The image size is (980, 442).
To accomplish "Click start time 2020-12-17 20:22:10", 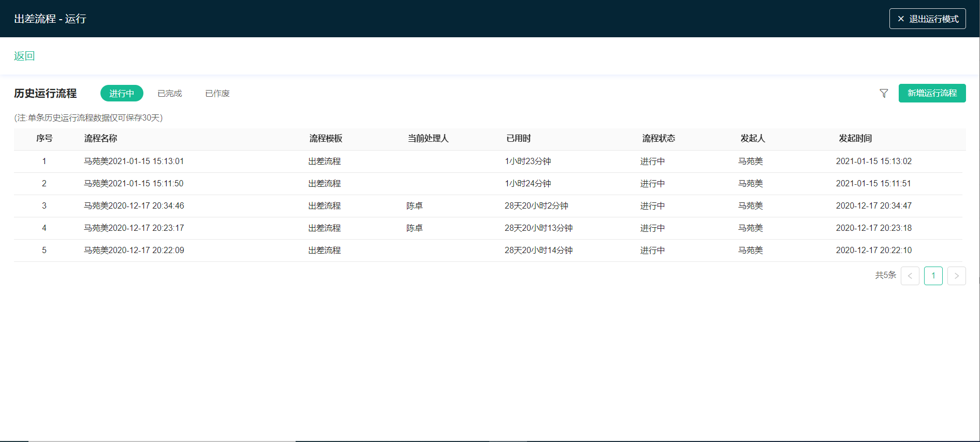I will coord(874,250).
